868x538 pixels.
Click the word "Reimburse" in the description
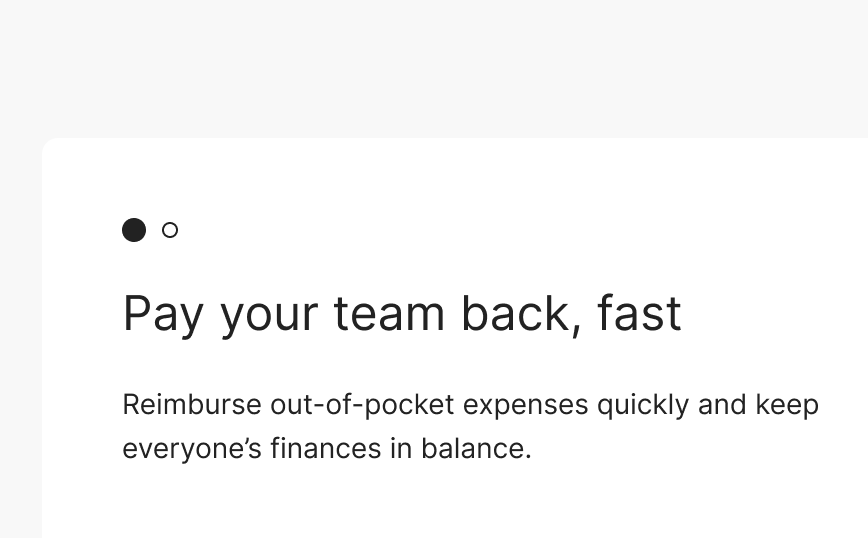pyautogui.click(x=191, y=405)
